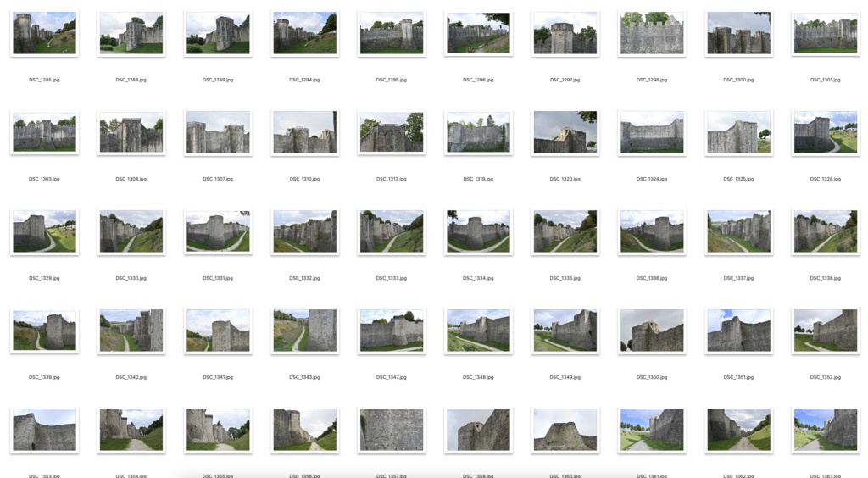Select the DSC_1328.jpg thumbnail
This screenshot has height=478, width=868.
pos(826,132)
